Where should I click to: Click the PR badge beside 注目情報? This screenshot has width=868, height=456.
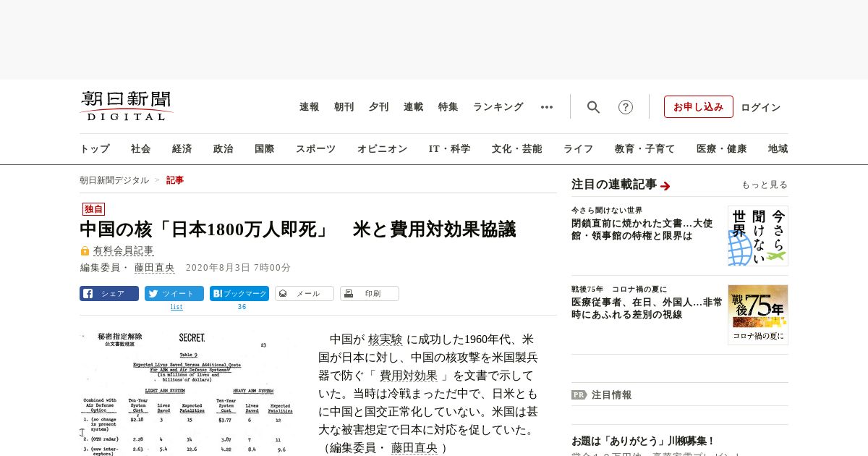(579, 395)
